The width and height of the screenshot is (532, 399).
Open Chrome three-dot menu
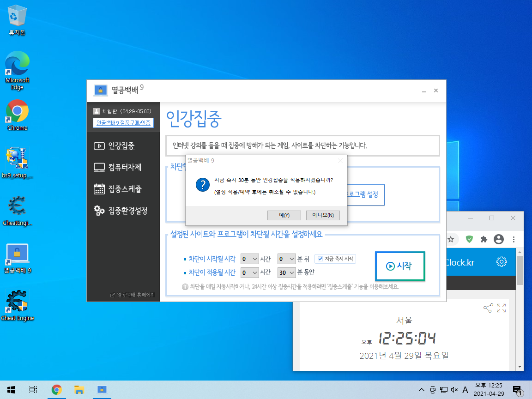[514, 240]
